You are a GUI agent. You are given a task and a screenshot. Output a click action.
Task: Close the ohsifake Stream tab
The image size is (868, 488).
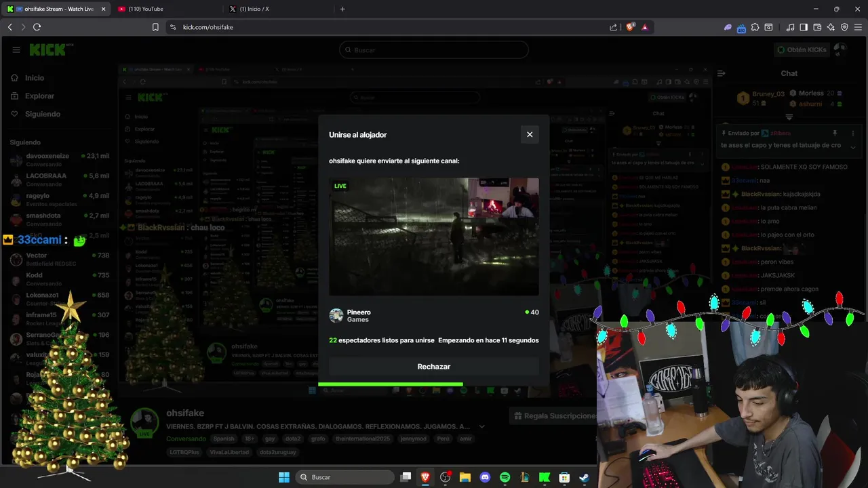(x=103, y=9)
